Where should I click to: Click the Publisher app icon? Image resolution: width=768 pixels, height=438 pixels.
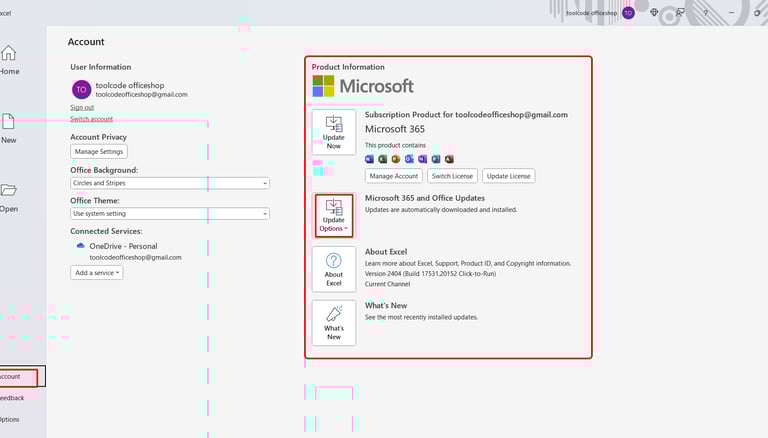point(436,159)
